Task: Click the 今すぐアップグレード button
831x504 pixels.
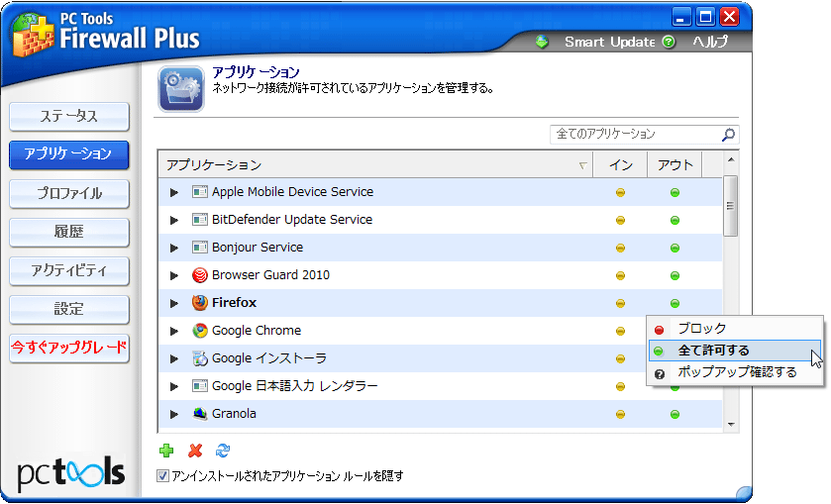Action: [69, 348]
